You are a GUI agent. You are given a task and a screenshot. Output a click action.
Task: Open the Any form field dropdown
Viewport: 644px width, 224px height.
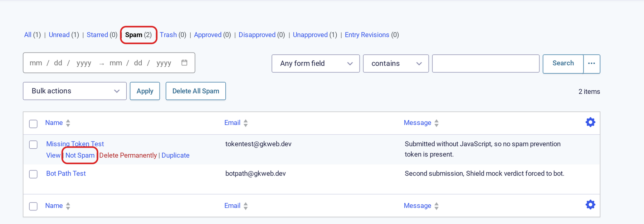pyautogui.click(x=316, y=64)
